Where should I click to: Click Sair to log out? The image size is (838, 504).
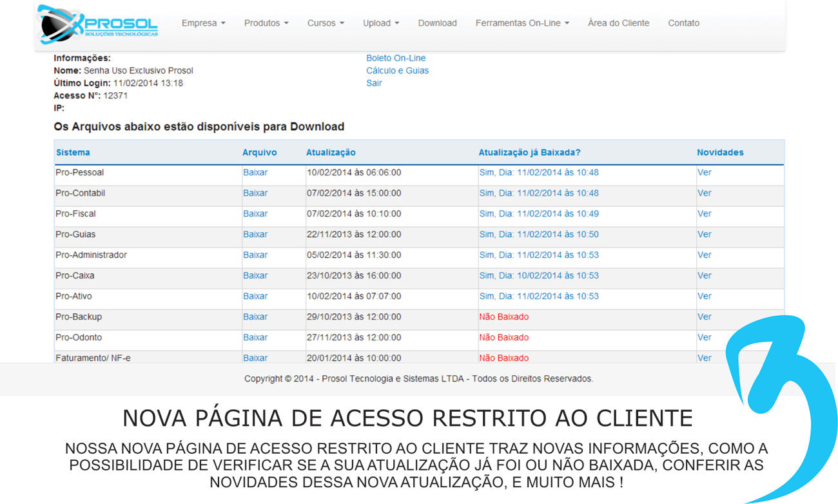[x=374, y=83]
